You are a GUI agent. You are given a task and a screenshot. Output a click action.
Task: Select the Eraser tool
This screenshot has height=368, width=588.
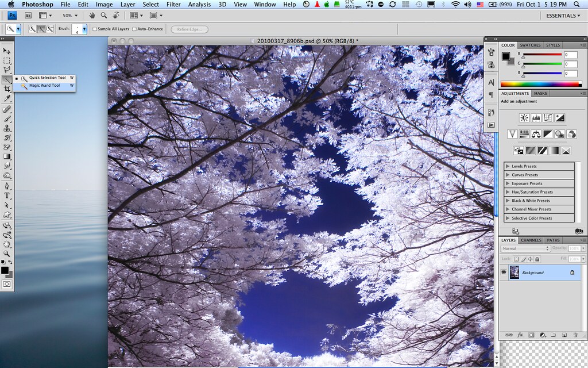coord(7,147)
